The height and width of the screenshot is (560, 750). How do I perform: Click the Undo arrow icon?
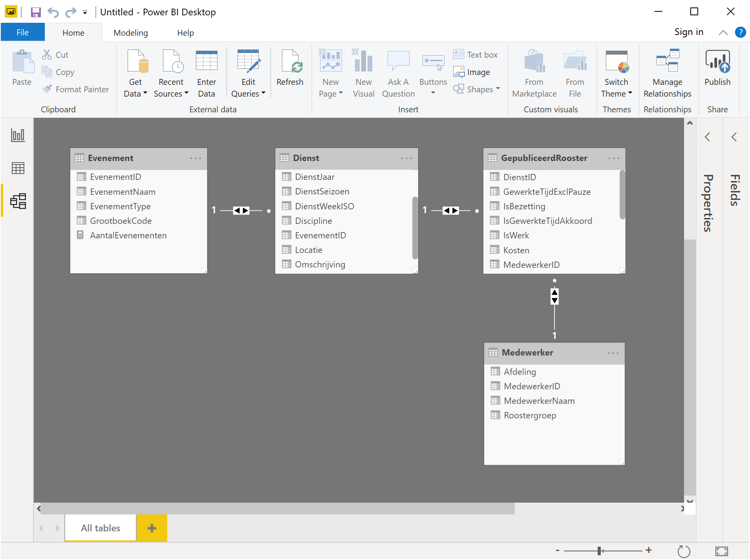coord(53,12)
